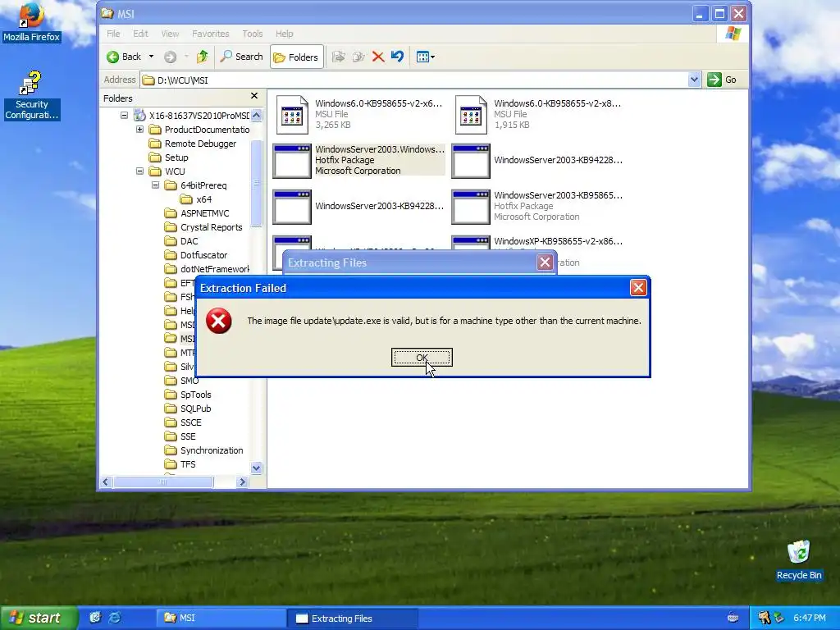This screenshot has width=840, height=630.
Task: Click the Forward arrow icon
Action: [171, 57]
